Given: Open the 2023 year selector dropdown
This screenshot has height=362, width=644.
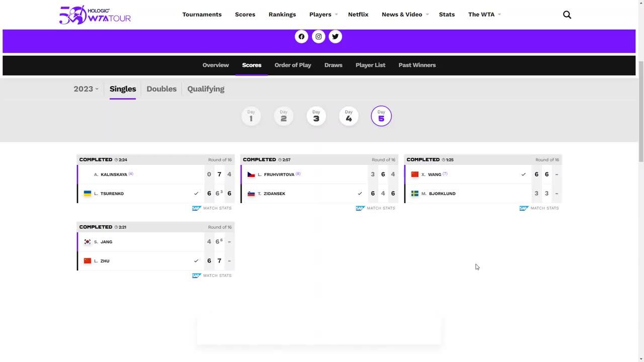Looking at the screenshot, I should coord(86,89).
